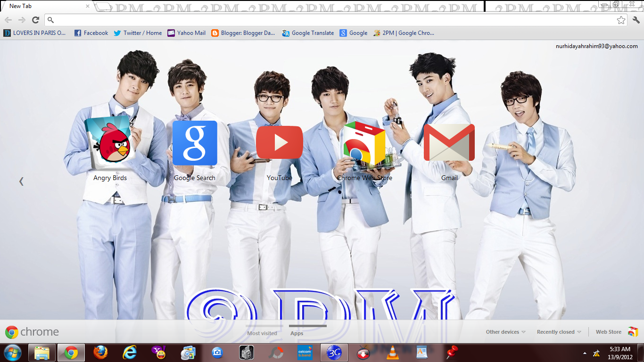Open the Twitter / Home bookmark
The width and height of the screenshot is (644, 362).
coord(138,33)
